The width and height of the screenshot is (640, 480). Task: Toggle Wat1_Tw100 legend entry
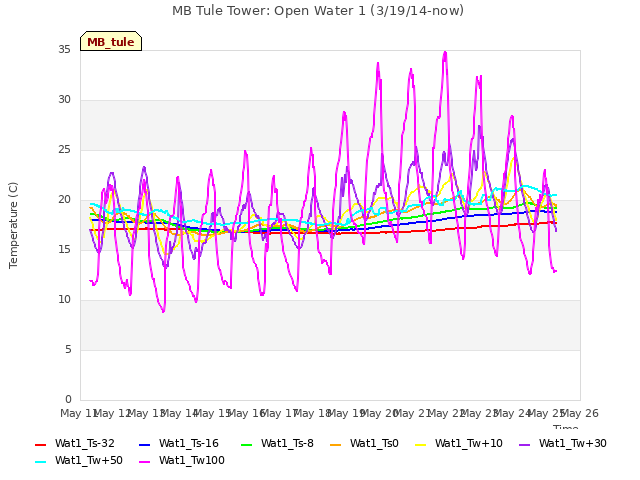(182, 461)
